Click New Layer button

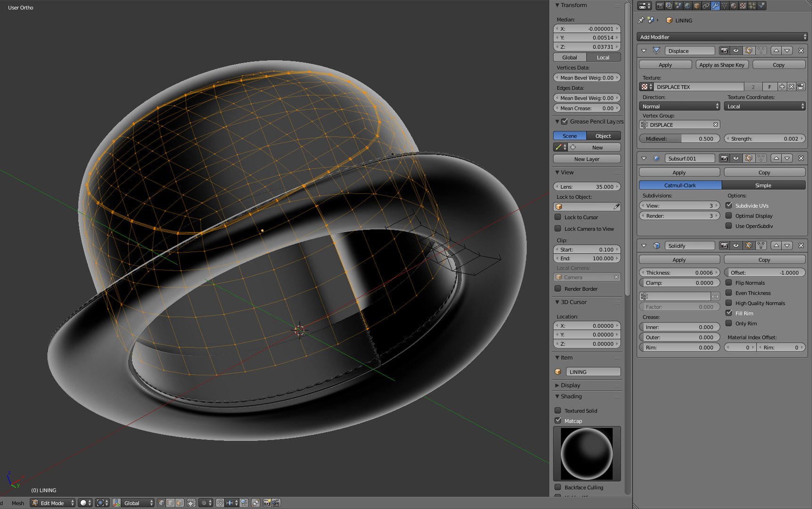click(587, 159)
